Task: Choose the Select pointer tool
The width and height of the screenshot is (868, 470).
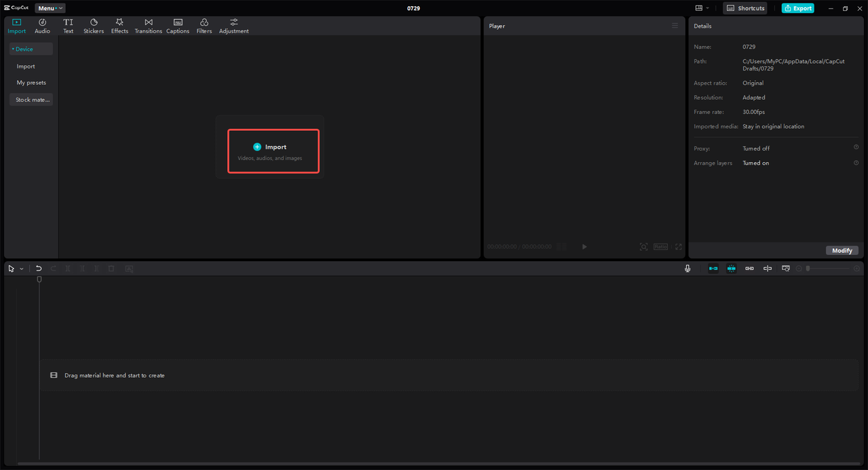Action: click(x=12, y=269)
